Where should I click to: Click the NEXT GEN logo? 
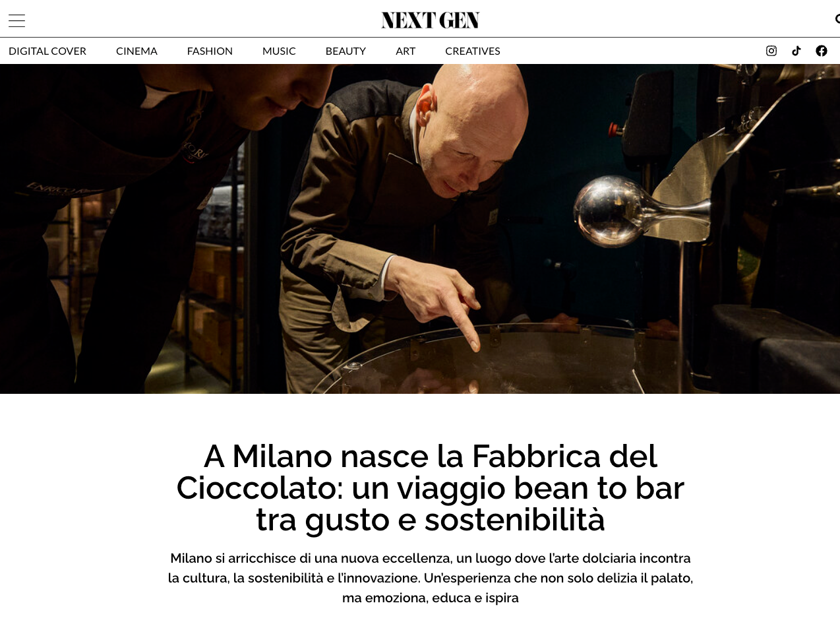point(430,20)
